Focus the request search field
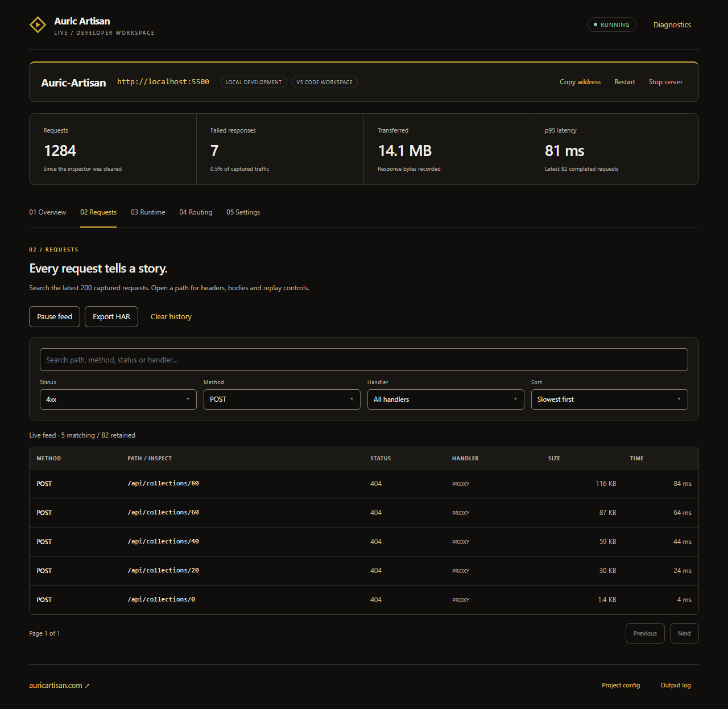Screen dimensions: 728x709 point(364,360)
